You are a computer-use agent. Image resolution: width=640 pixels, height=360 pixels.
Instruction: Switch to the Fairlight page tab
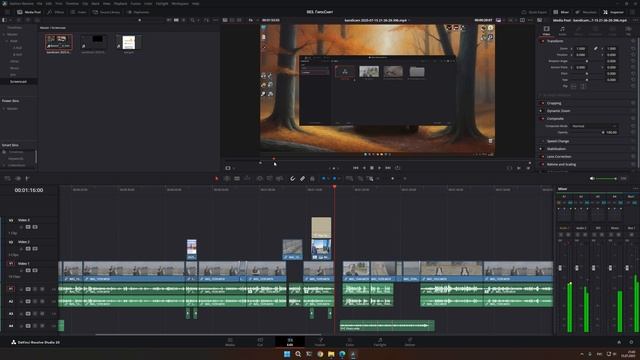click(x=380, y=342)
